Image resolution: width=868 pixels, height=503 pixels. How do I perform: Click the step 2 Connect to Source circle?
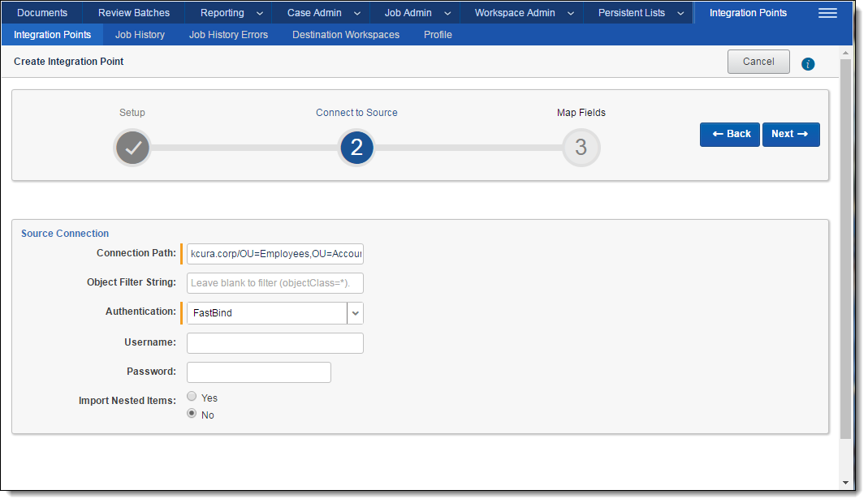click(x=356, y=148)
